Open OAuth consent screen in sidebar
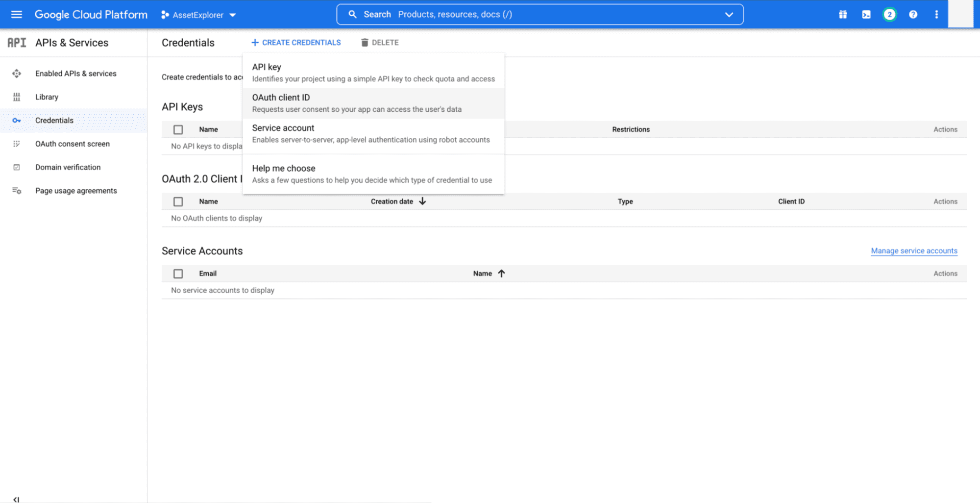 click(73, 144)
